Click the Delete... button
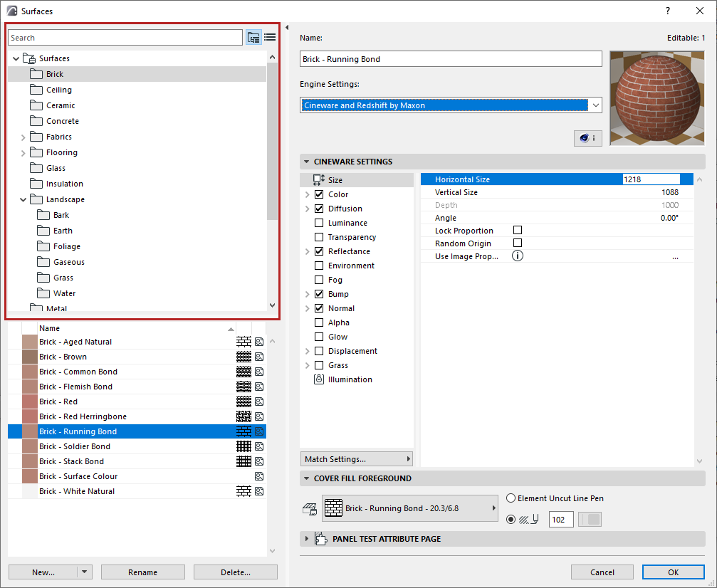The height and width of the screenshot is (588, 717). point(236,572)
